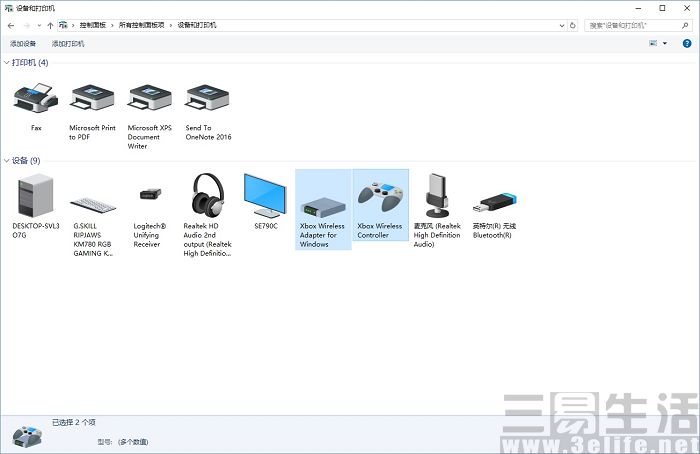700x454 pixels.
Task: Click the 设备和打印机 breadcrumb
Action: pos(197,25)
